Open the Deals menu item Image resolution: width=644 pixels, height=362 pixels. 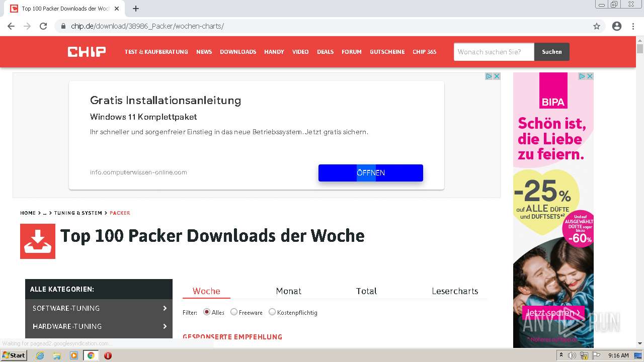[325, 52]
